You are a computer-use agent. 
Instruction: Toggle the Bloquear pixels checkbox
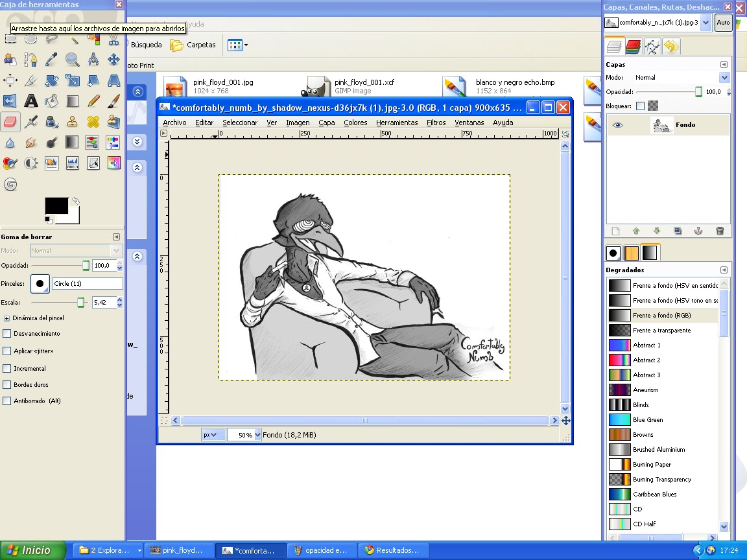(x=640, y=106)
